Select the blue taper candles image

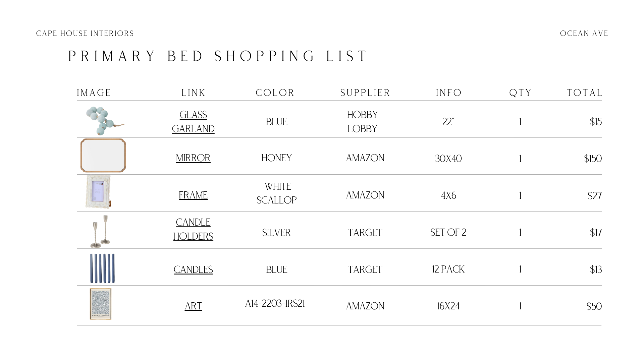(102, 268)
